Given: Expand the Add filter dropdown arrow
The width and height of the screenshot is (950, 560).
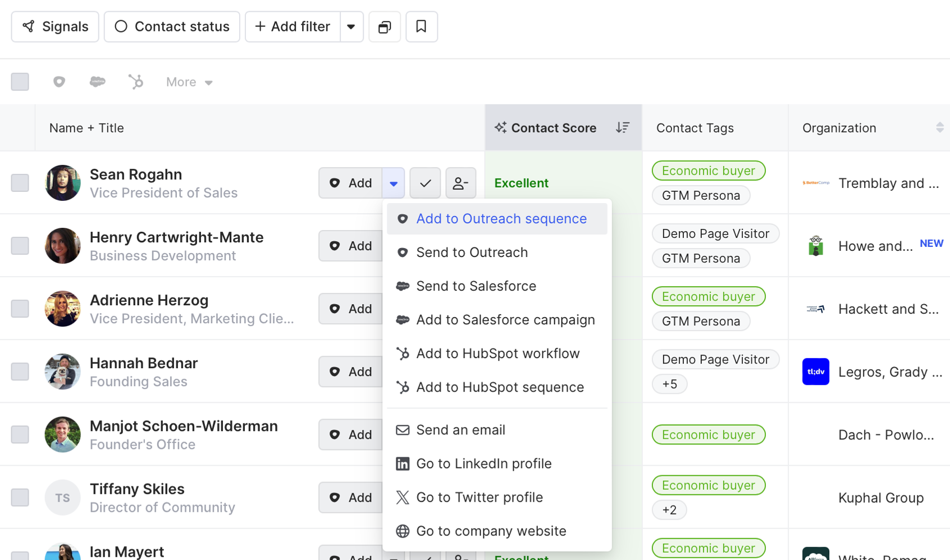Looking at the screenshot, I should 351,26.
